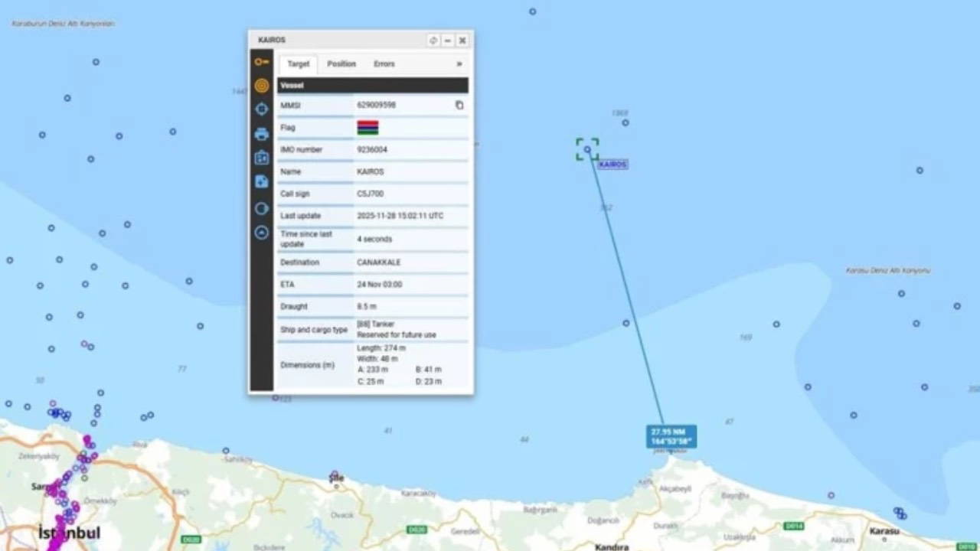This screenshot has width=980, height=551.
Task: Click the key icon in the panel sidebar
Action: (x=261, y=62)
